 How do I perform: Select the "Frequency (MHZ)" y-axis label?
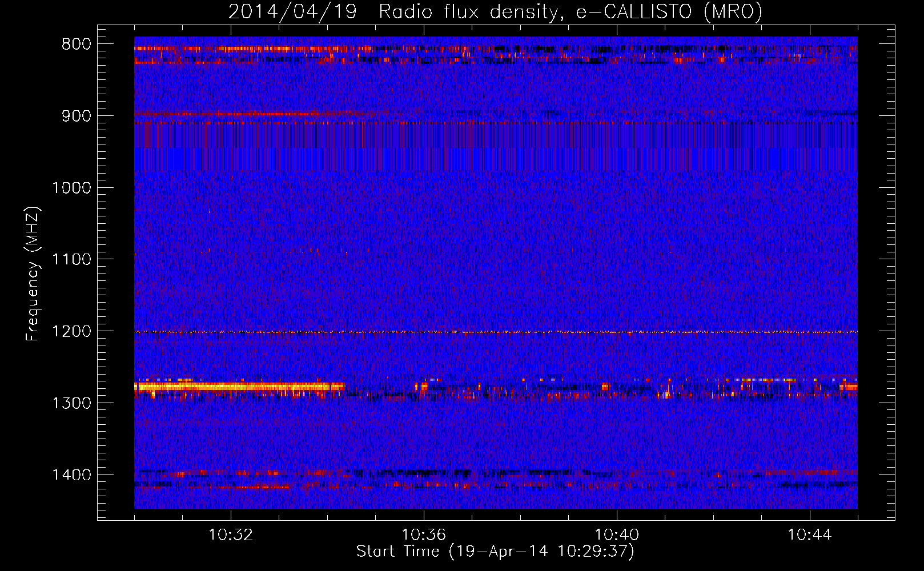point(33,274)
